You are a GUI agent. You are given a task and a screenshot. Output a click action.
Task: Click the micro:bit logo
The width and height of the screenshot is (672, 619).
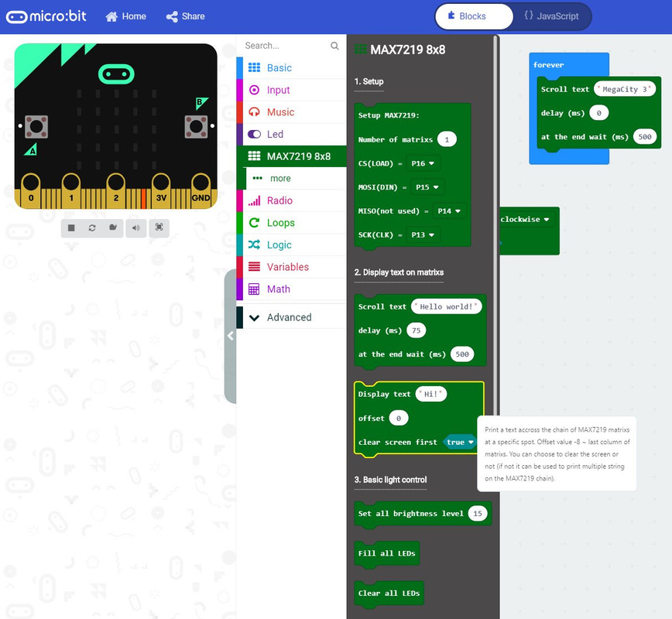(x=46, y=16)
